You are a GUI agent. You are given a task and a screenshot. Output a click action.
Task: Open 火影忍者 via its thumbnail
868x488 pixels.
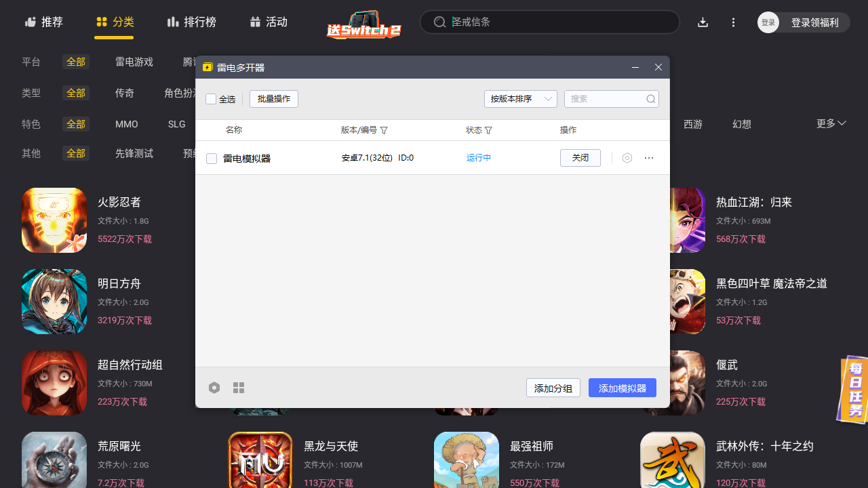54,220
